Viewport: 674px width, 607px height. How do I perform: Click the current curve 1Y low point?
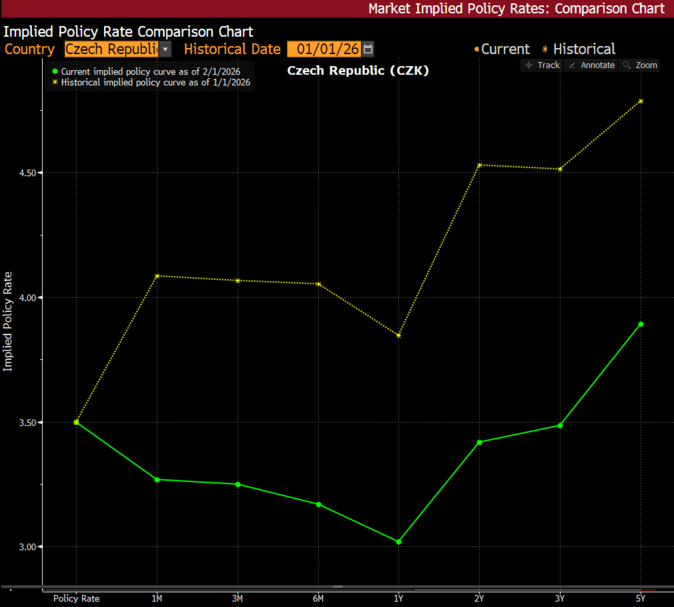pyautogui.click(x=399, y=542)
